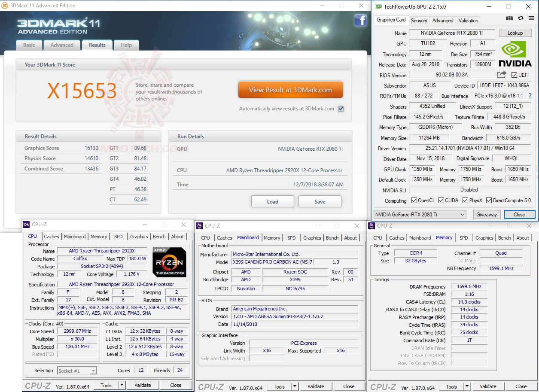
Task: Open Graphics tab in CPU-Z CPU window
Action: click(x=139, y=237)
